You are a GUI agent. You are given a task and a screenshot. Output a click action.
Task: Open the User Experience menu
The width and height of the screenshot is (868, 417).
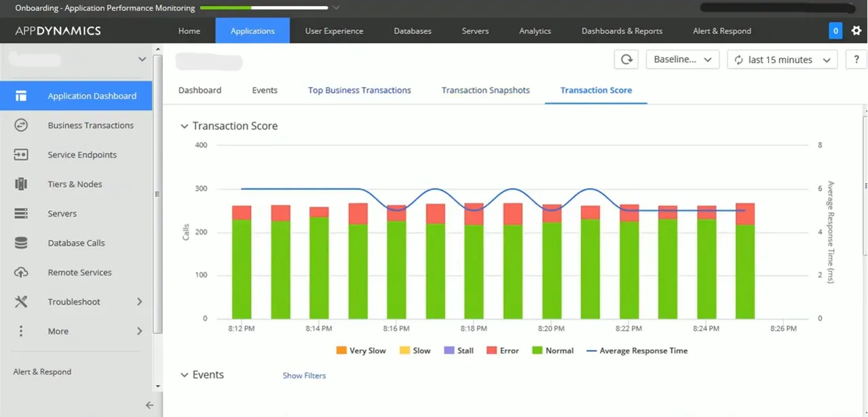(334, 31)
